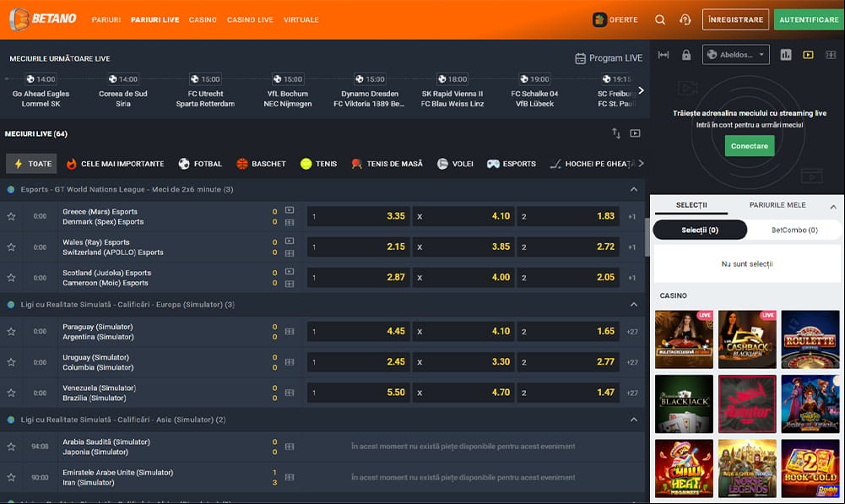This screenshot has width=845, height=504.
Task: Filter by BASCHET sport
Action: (261, 163)
